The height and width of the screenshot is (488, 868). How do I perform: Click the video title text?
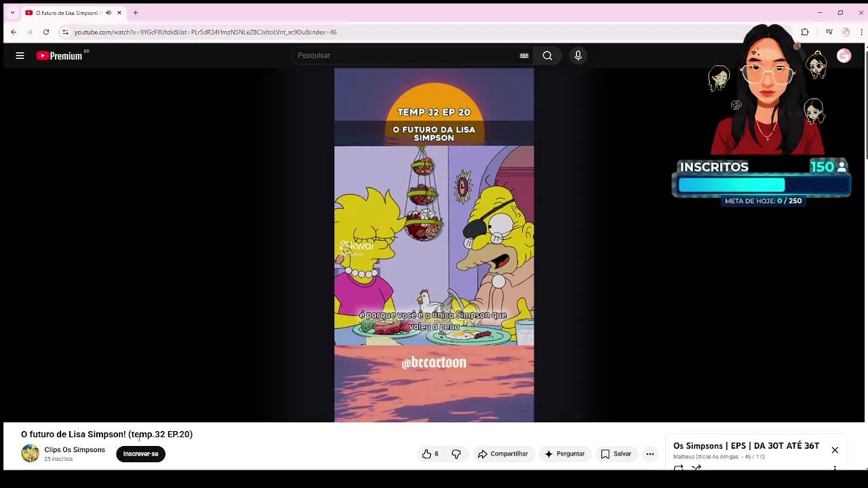coord(106,434)
